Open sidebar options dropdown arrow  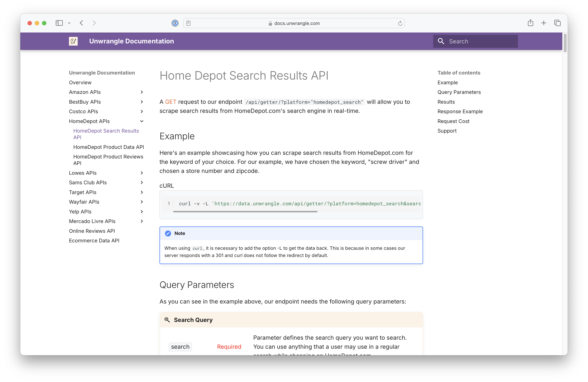(x=69, y=23)
